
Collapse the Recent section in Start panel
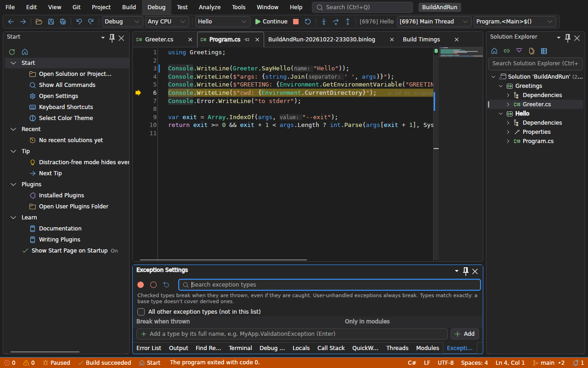tap(13, 129)
